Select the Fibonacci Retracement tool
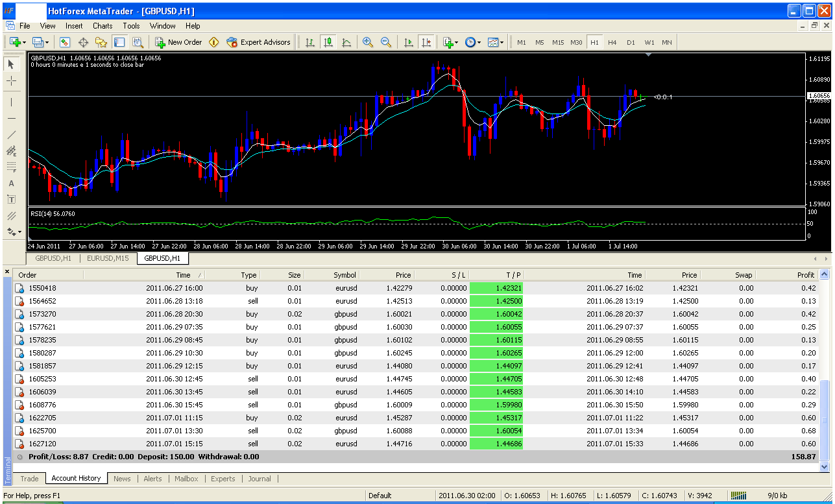The height and width of the screenshot is (504, 835). click(12, 167)
